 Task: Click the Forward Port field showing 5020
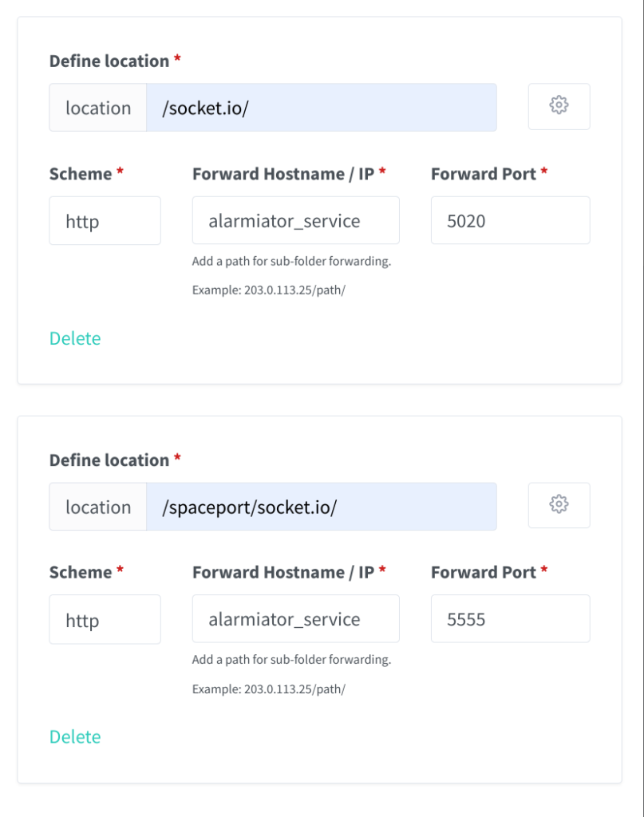510,221
